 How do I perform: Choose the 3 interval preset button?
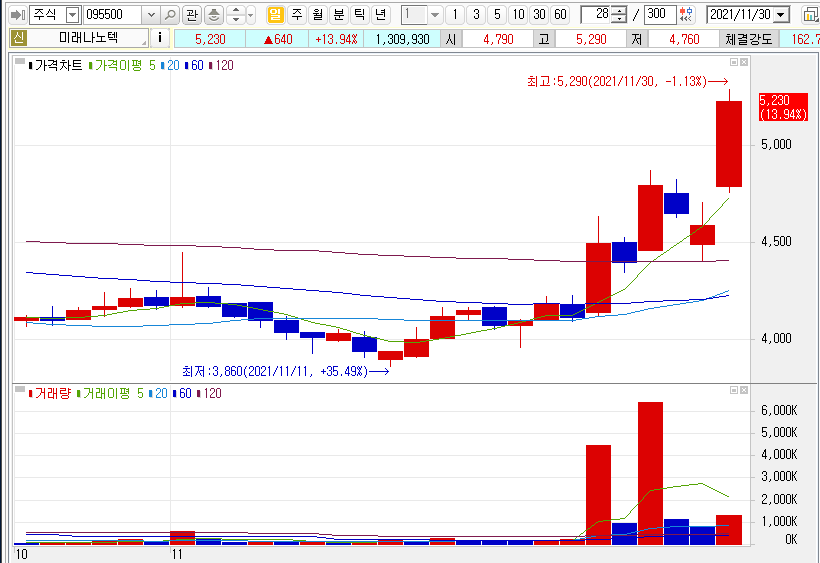pos(476,15)
